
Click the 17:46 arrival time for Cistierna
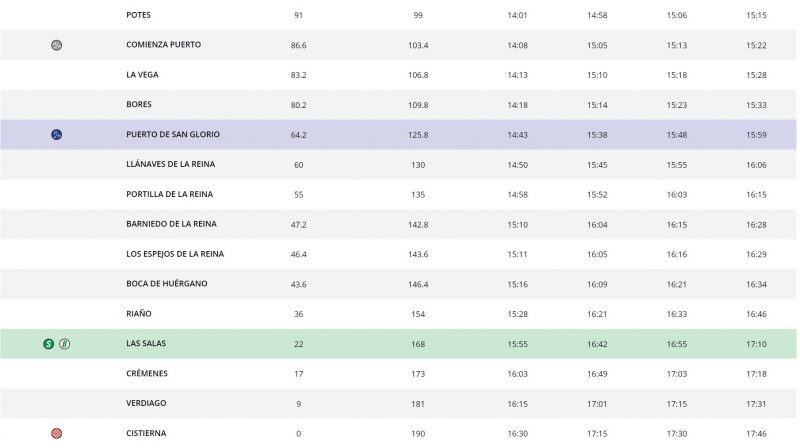(757, 433)
